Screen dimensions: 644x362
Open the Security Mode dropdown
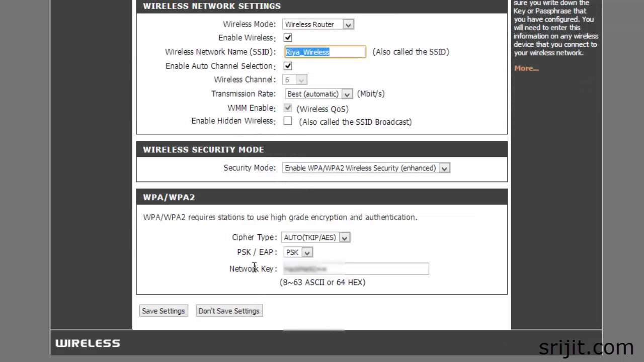pyautogui.click(x=366, y=168)
